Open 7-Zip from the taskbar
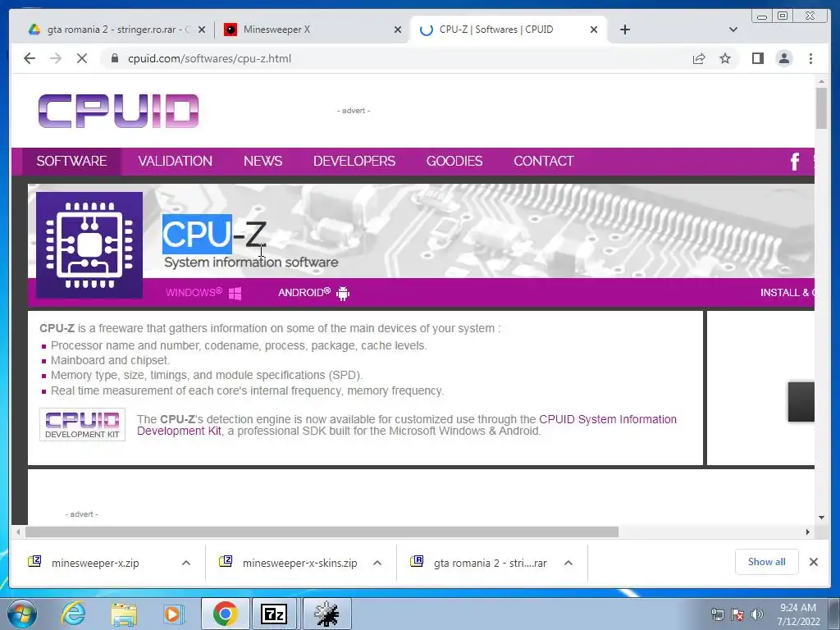840x630 pixels. (x=274, y=614)
